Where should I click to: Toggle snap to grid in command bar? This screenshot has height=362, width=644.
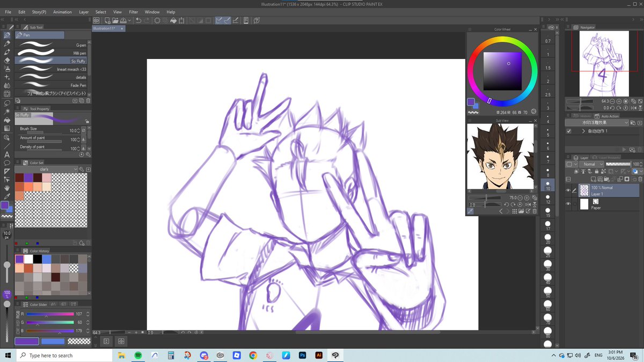(236, 20)
